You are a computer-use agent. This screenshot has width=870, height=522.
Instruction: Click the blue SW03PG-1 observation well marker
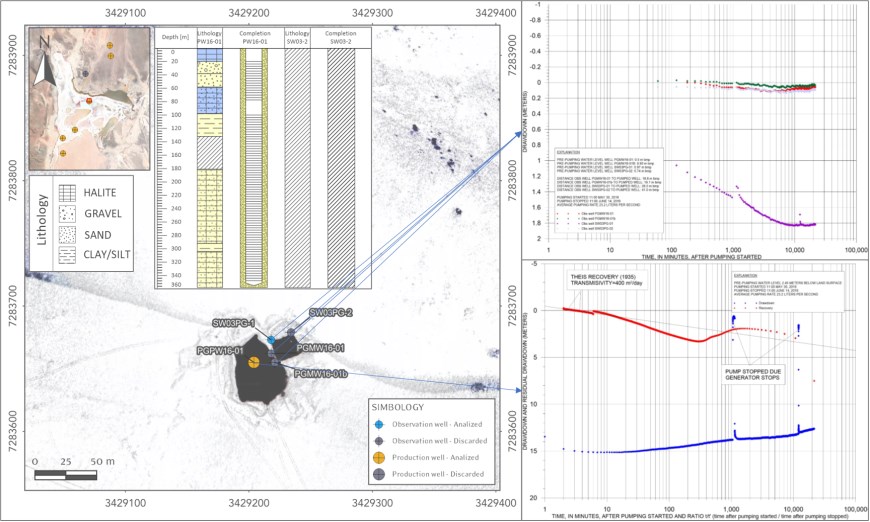tap(270, 341)
